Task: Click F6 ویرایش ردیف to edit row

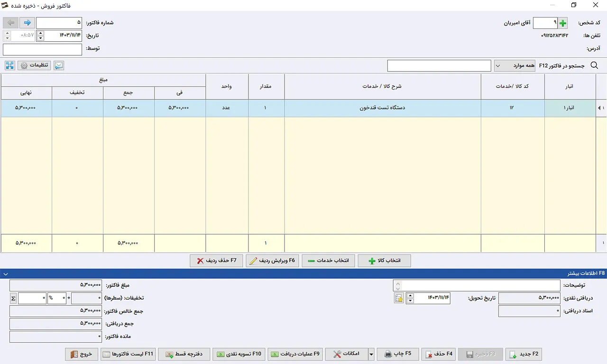Action: point(272,261)
